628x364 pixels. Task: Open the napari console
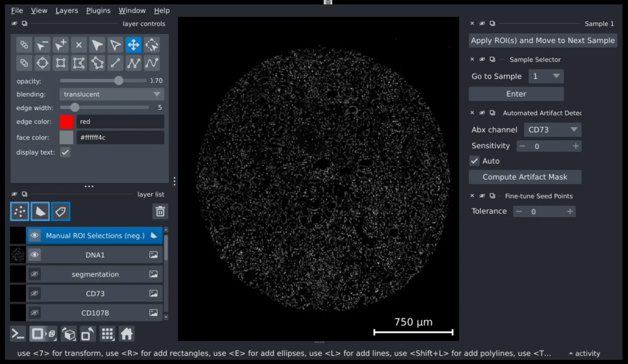coord(18,334)
